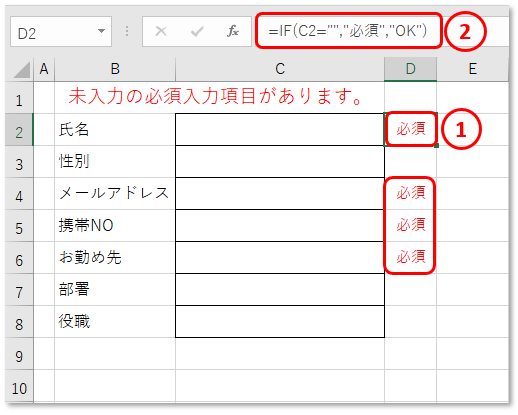Select column B header
This screenshot has width=518, height=415.
pos(115,69)
